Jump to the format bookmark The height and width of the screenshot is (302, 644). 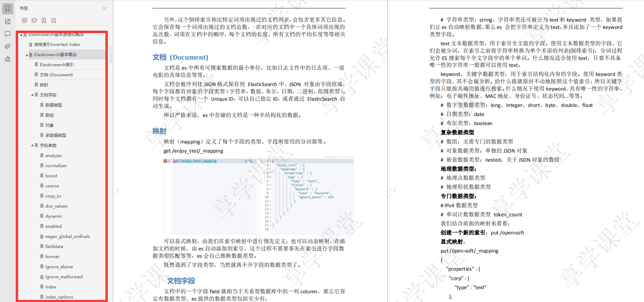[52, 257]
